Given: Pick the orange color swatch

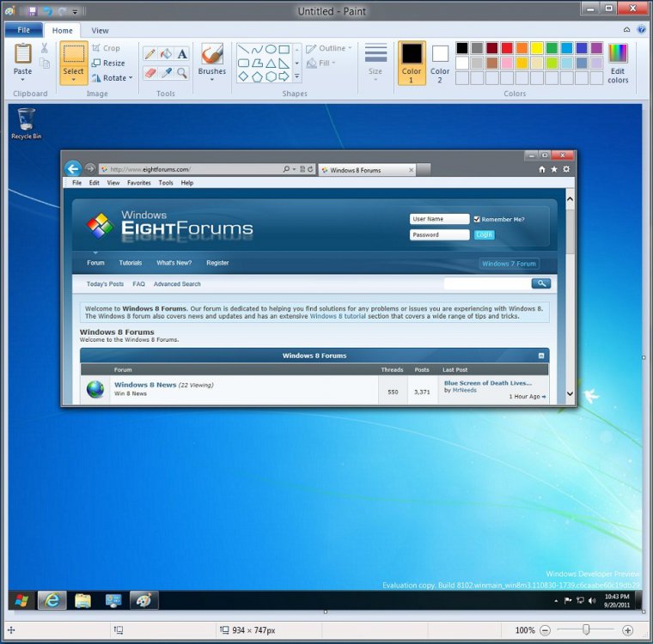Looking at the screenshot, I should [522, 48].
